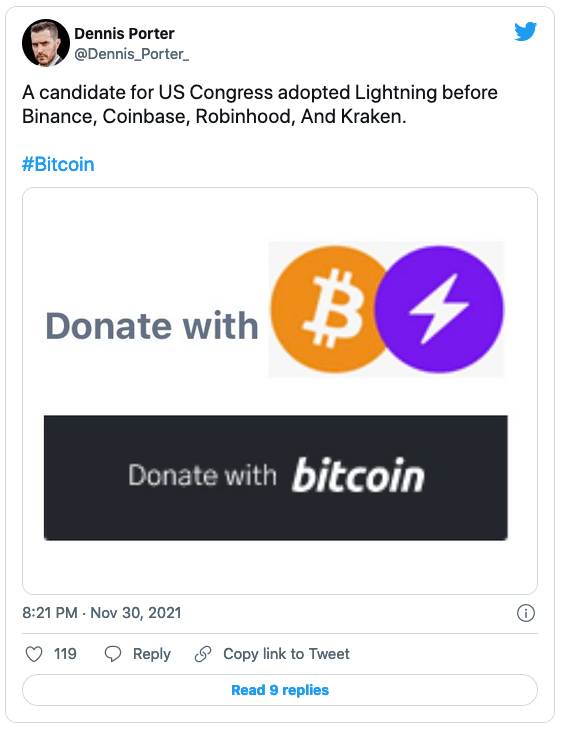
Task: Open the @Dennis_Porter_ handle
Action: click(132, 54)
